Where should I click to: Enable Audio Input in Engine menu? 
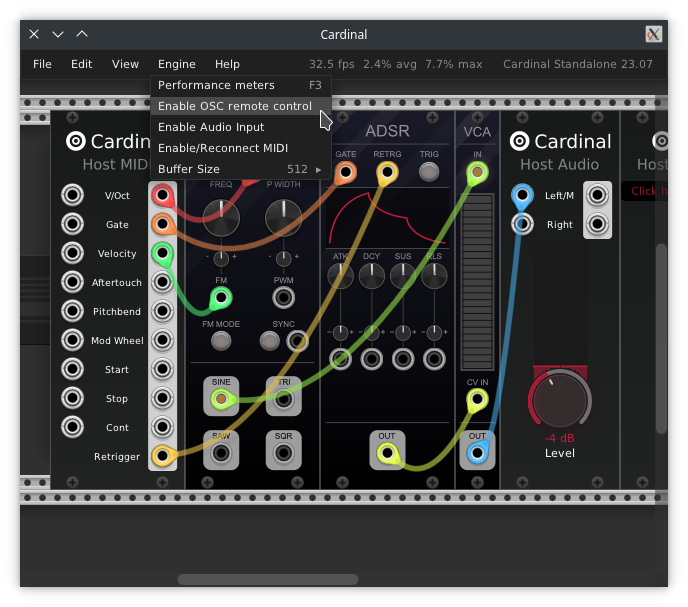click(x=211, y=127)
